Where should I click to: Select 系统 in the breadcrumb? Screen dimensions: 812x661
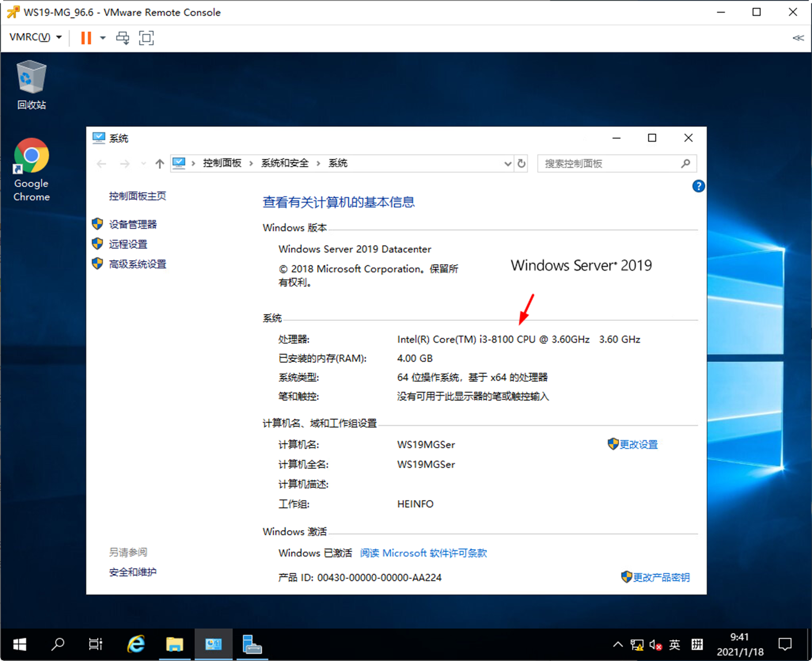point(338,163)
